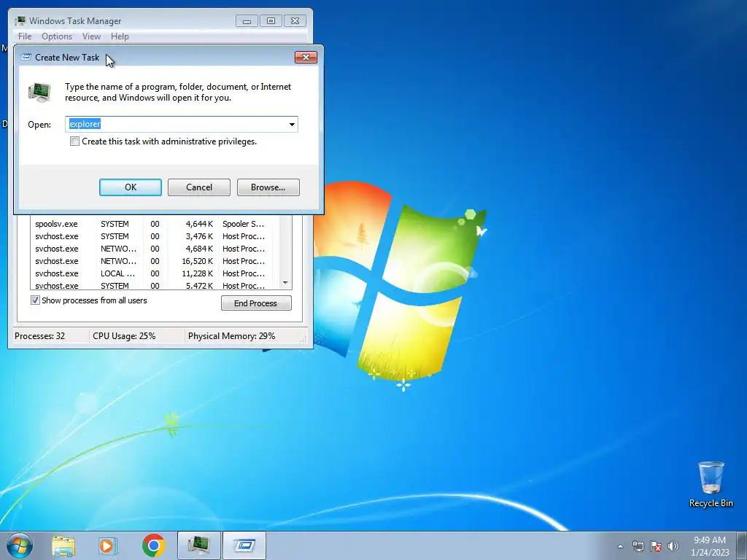
Task: Enable administrative privileges checkbox
Action: pyautogui.click(x=74, y=141)
